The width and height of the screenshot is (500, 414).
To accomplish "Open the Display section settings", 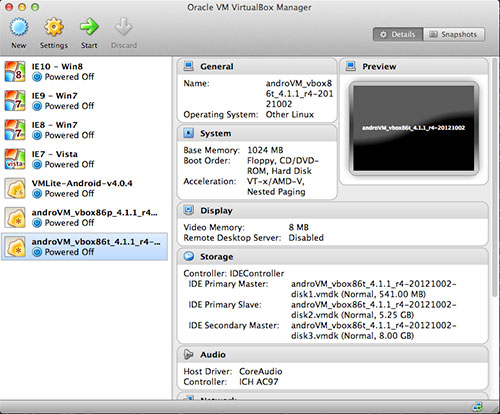I will [216, 211].
